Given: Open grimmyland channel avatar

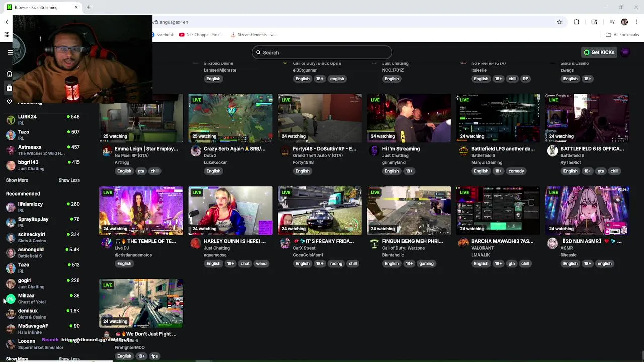Looking at the screenshot, I should tap(374, 152).
